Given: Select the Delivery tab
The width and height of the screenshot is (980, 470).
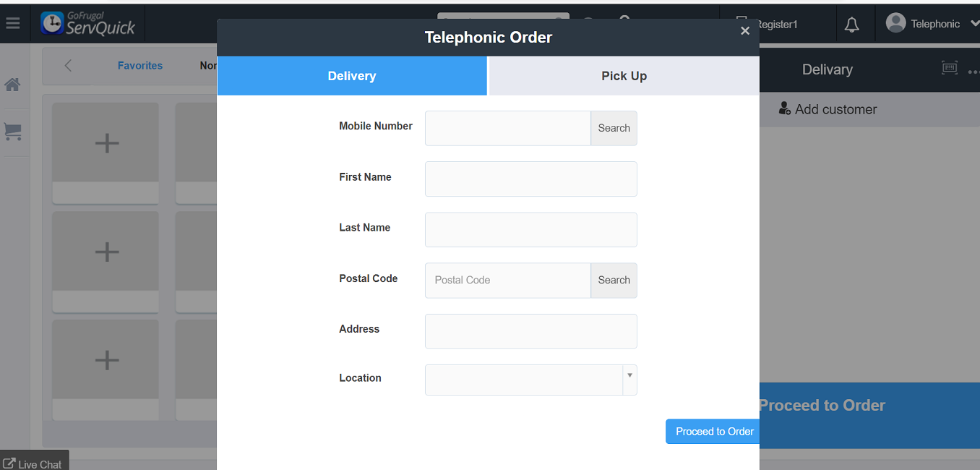Looking at the screenshot, I should click(352, 76).
